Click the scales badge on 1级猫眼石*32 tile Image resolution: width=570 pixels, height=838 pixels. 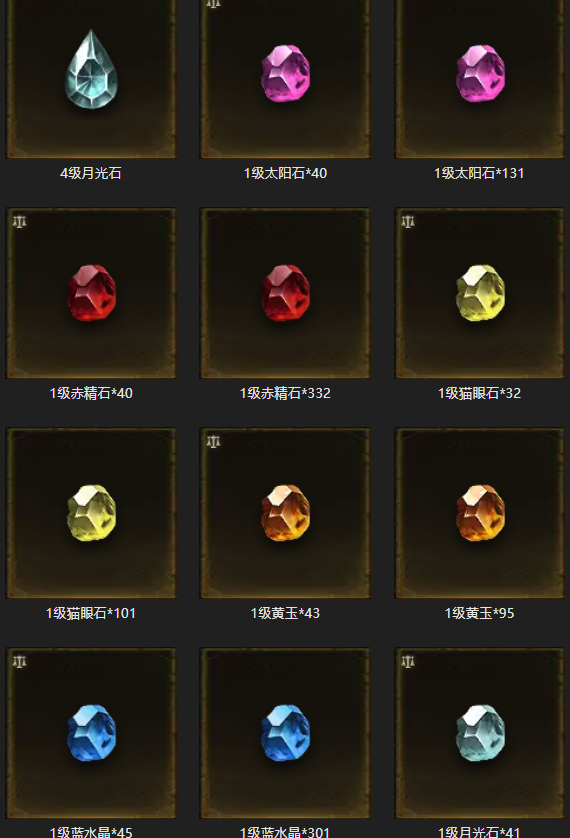tap(408, 222)
